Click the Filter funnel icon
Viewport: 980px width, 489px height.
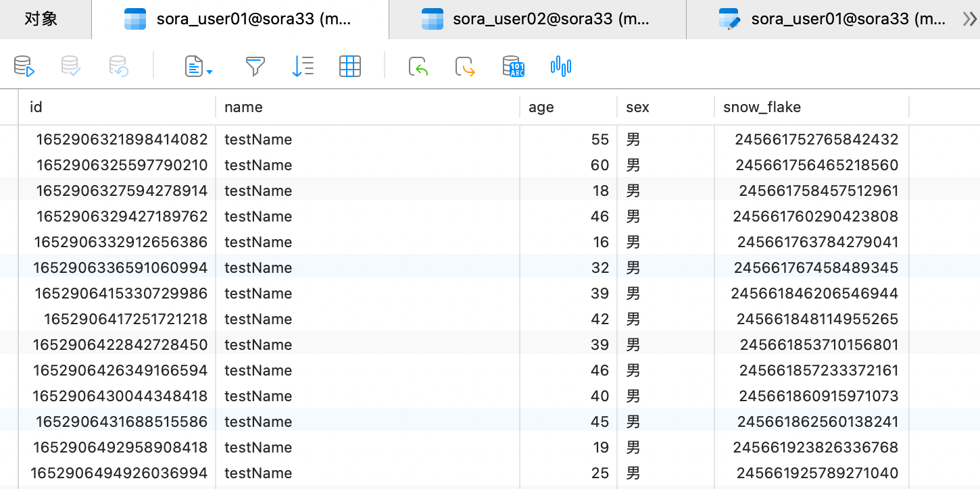[255, 66]
